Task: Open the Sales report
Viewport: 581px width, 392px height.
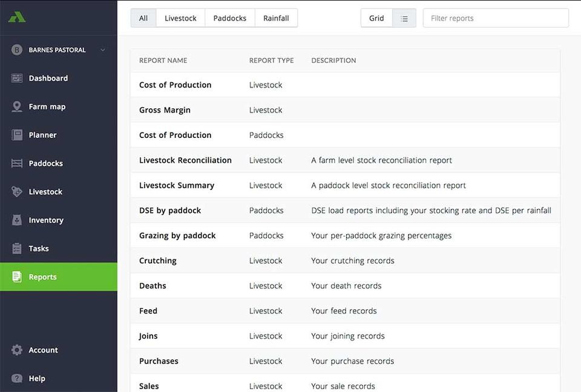Action: pyautogui.click(x=149, y=386)
